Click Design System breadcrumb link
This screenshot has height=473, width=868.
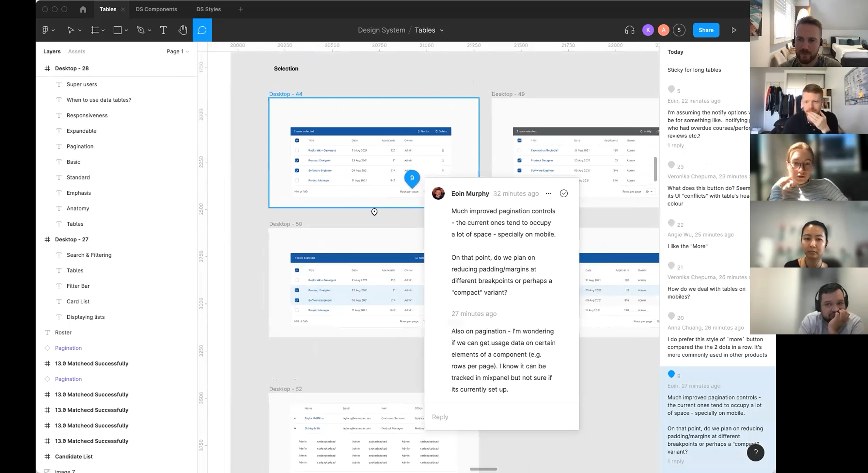[x=381, y=30]
